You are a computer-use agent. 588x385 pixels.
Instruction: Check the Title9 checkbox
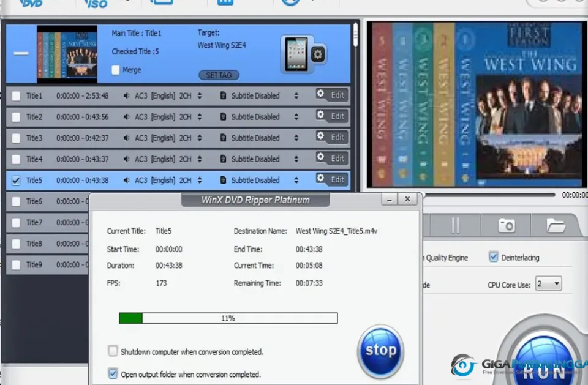click(16, 265)
